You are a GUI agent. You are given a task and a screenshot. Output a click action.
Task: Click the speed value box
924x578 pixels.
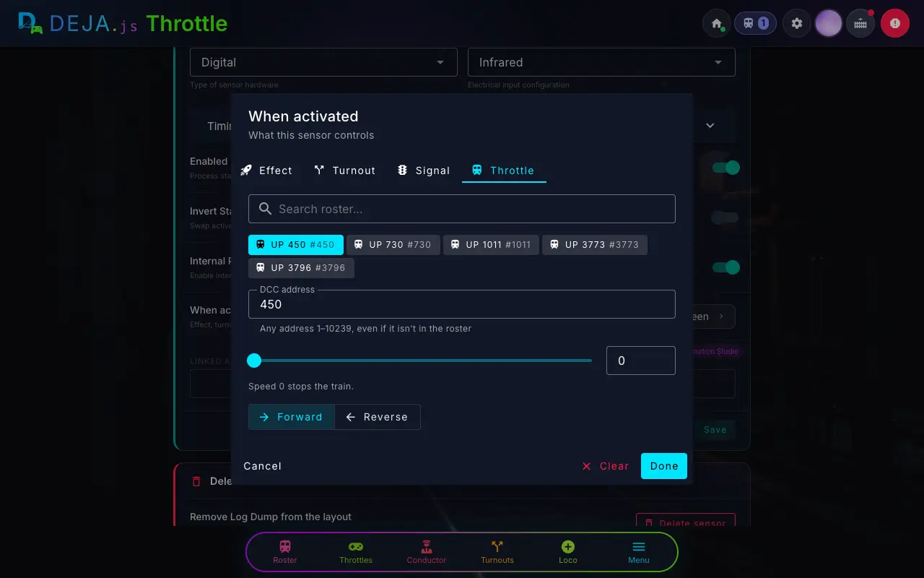pyautogui.click(x=641, y=361)
